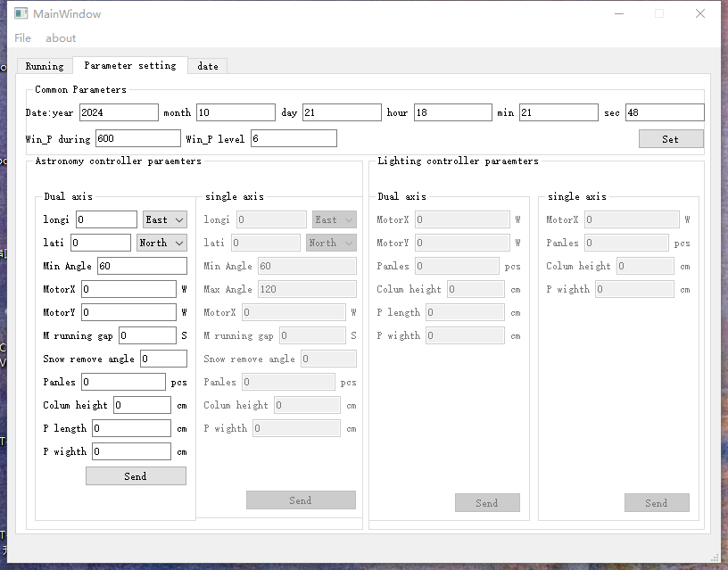Click the M running gap input field
This screenshot has width=728, height=570.
pos(147,335)
